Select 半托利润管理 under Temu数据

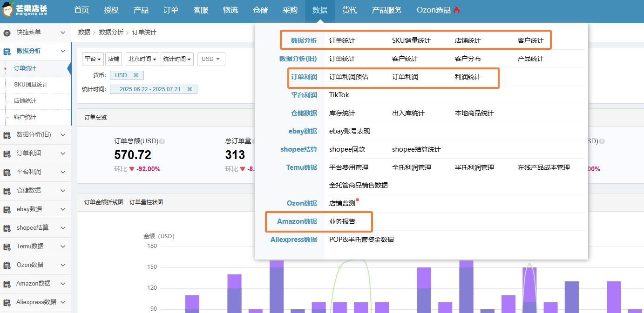(x=475, y=167)
